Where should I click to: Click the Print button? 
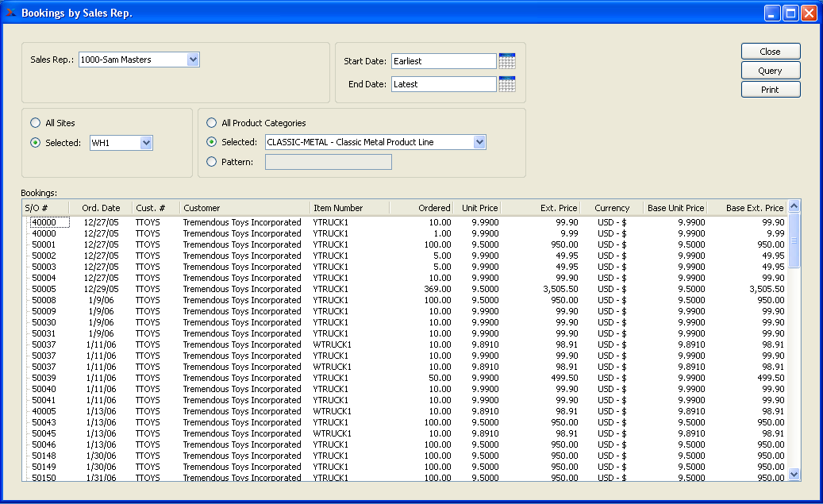click(x=770, y=90)
